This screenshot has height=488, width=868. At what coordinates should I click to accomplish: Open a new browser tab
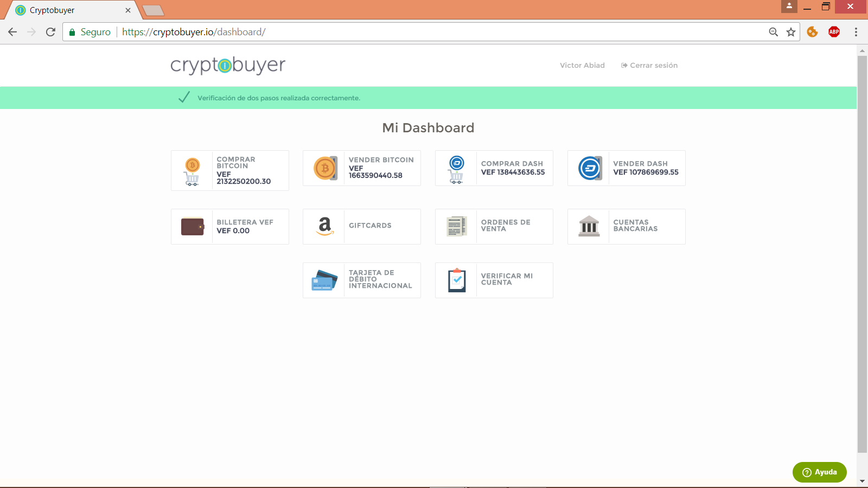click(x=154, y=10)
